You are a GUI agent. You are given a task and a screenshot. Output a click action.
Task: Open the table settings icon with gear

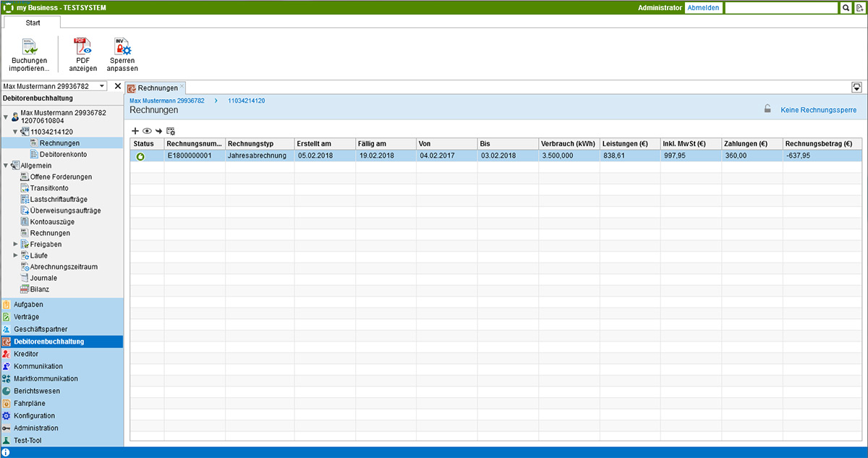[171, 131]
